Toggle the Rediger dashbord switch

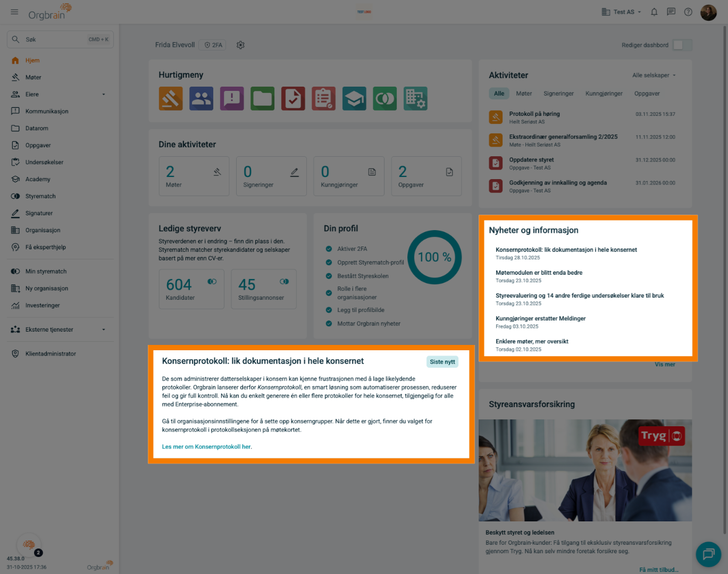[x=682, y=45]
